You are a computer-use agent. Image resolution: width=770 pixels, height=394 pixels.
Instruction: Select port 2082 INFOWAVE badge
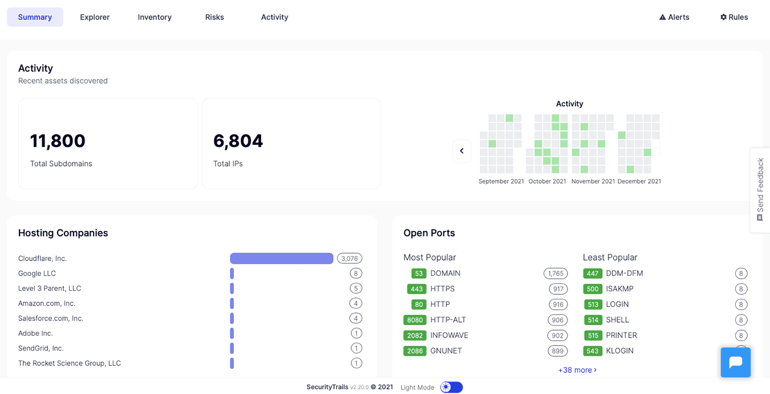[x=415, y=336]
